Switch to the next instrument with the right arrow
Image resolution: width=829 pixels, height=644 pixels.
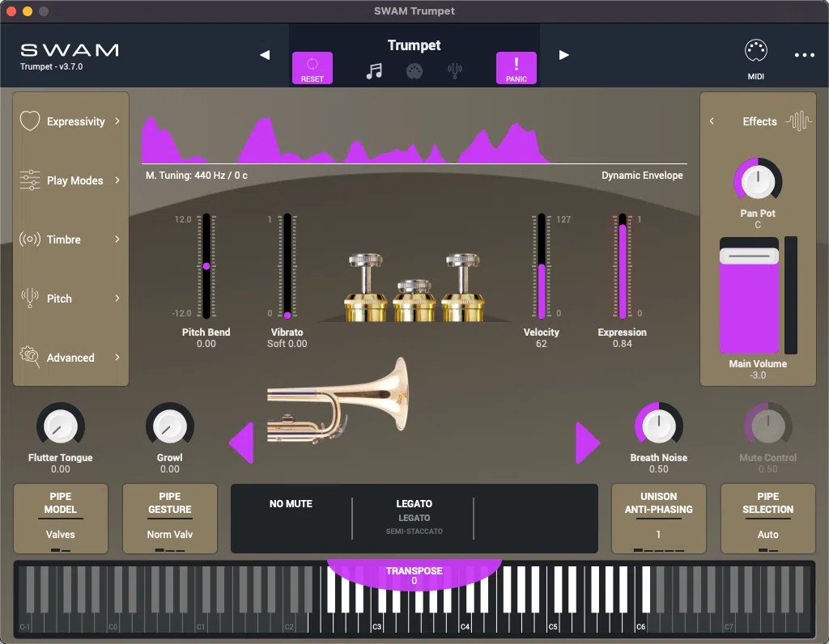coord(564,55)
